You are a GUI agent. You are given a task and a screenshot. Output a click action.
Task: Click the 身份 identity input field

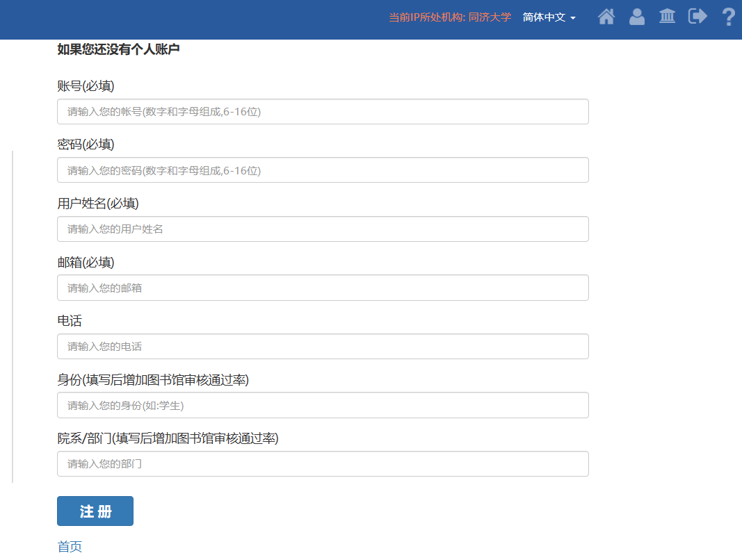[323, 405]
